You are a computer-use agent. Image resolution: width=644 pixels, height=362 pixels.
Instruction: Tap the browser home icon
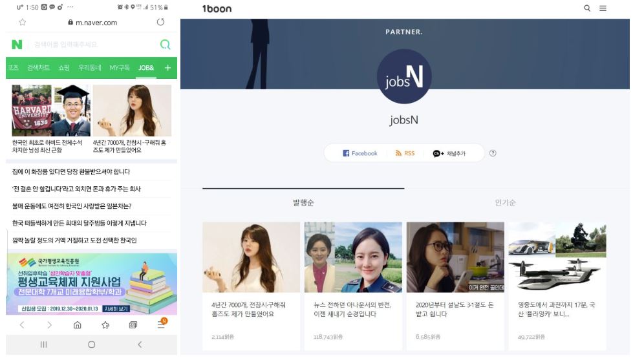click(x=77, y=325)
